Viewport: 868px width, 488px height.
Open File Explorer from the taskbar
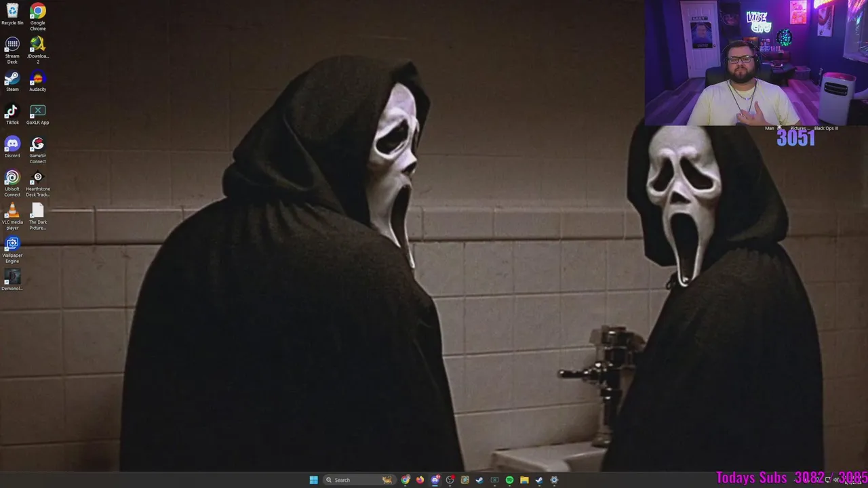point(524,480)
